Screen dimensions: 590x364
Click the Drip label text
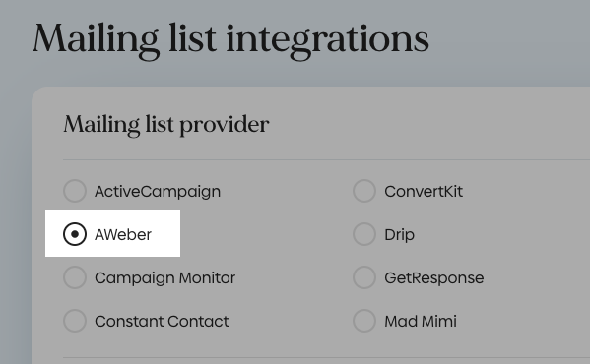pyautogui.click(x=399, y=235)
